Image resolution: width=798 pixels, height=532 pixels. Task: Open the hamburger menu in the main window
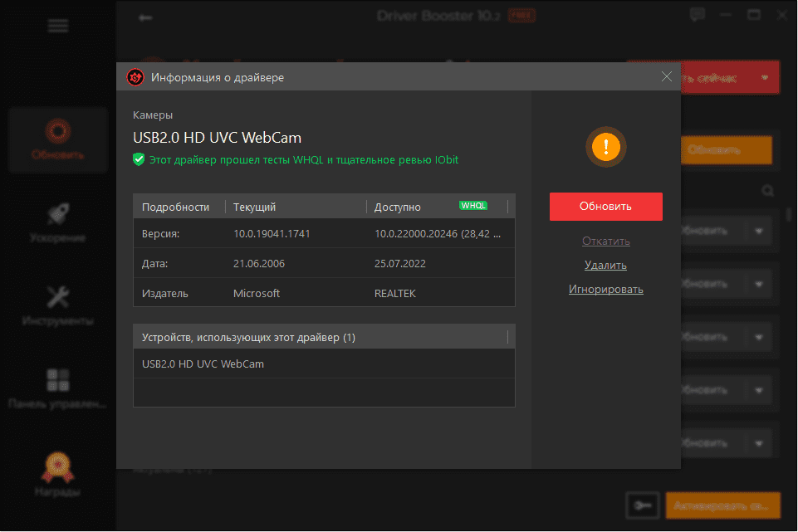point(58,26)
